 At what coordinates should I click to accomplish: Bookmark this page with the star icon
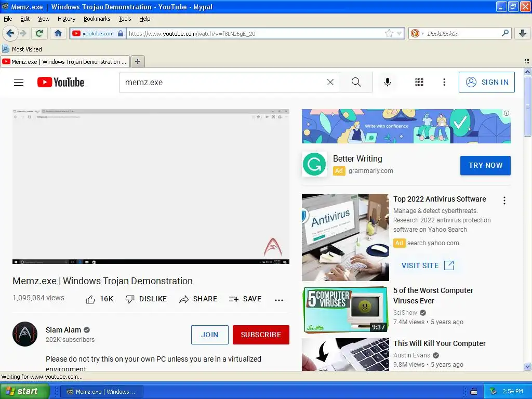pyautogui.click(x=389, y=33)
